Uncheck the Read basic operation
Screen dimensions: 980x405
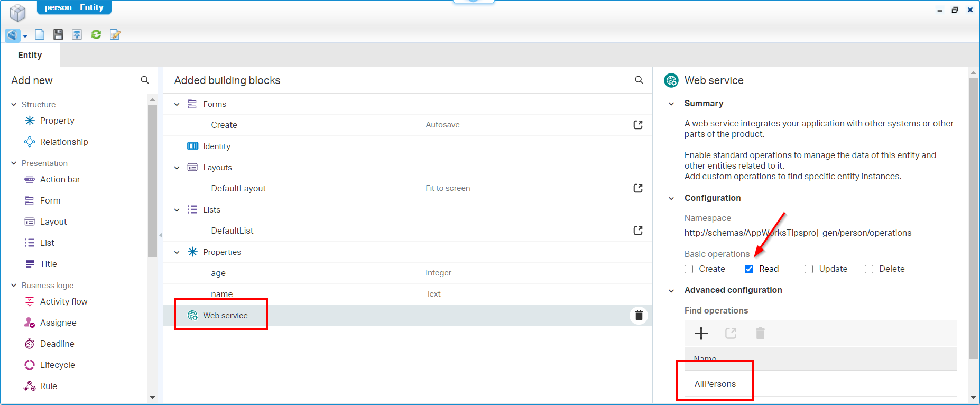click(x=749, y=269)
